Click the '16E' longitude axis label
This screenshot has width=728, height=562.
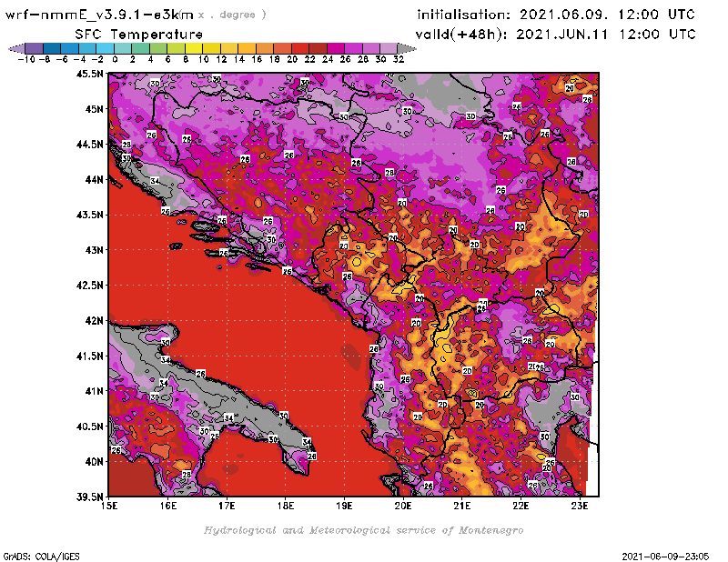[168, 506]
